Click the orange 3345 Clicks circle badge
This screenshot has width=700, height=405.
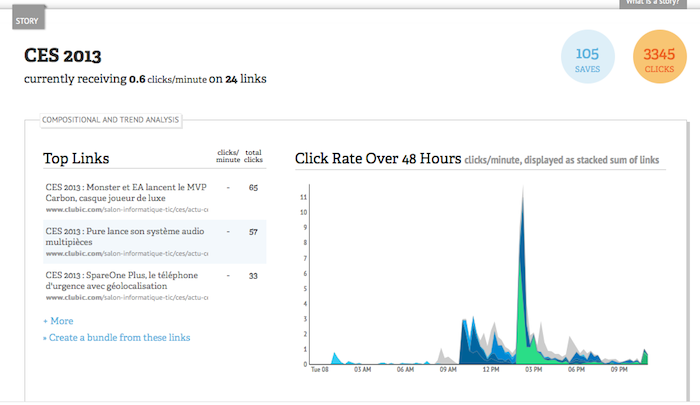(661, 58)
